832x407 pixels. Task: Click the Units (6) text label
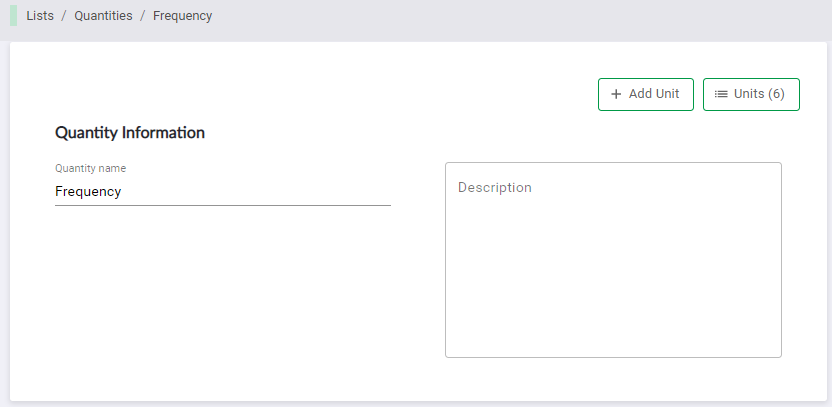click(x=759, y=94)
